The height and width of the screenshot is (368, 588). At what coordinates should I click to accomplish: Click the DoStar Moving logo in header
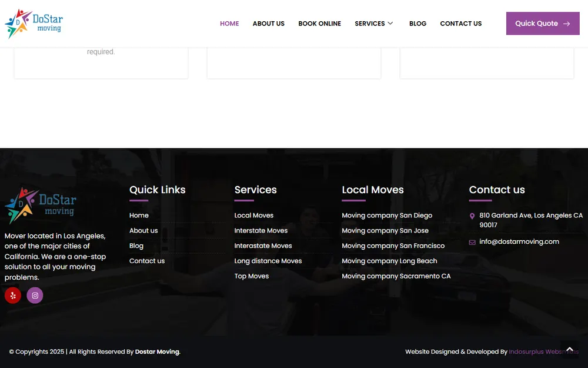pyautogui.click(x=34, y=24)
